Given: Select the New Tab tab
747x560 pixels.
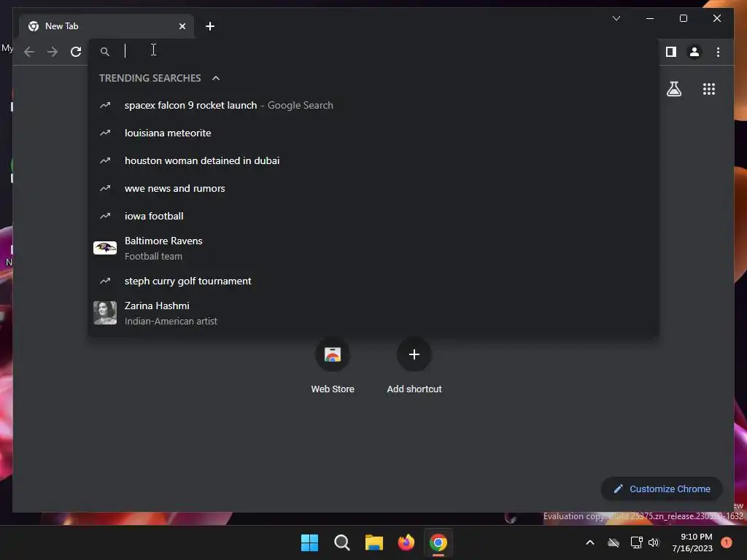Looking at the screenshot, I should click(x=107, y=26).
